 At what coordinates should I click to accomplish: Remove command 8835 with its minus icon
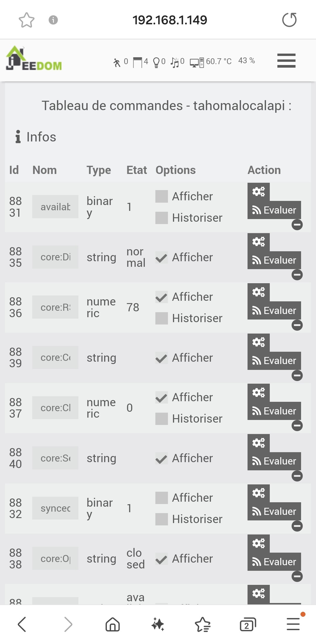tap(297, 275)
